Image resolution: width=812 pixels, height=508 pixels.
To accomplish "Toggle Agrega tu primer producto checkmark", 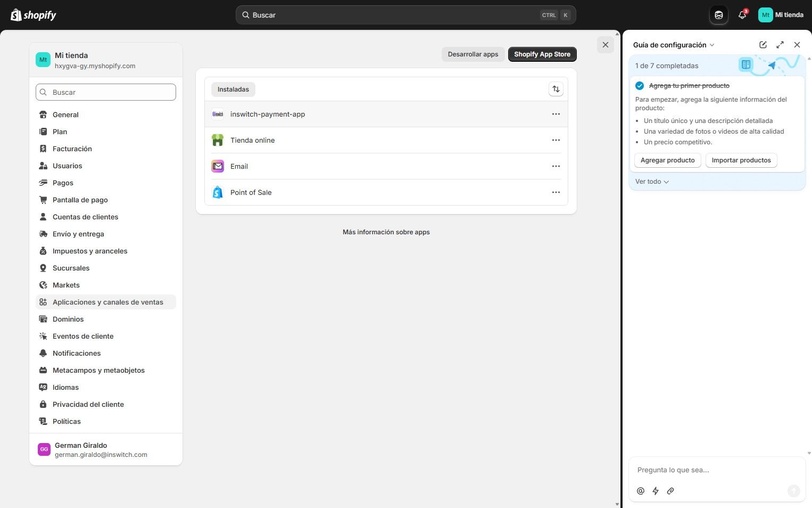I will pos(640,86).
